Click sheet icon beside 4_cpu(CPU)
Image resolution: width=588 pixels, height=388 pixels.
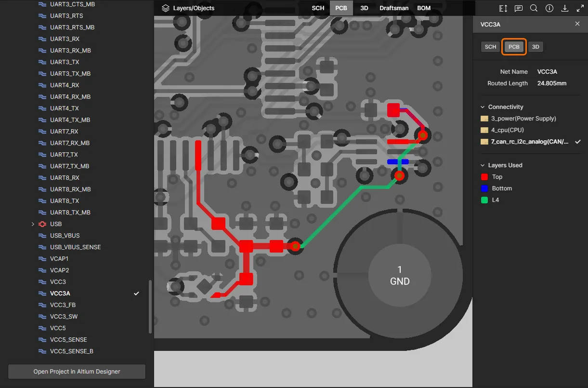pyautogui.click(x=484, y=130)
